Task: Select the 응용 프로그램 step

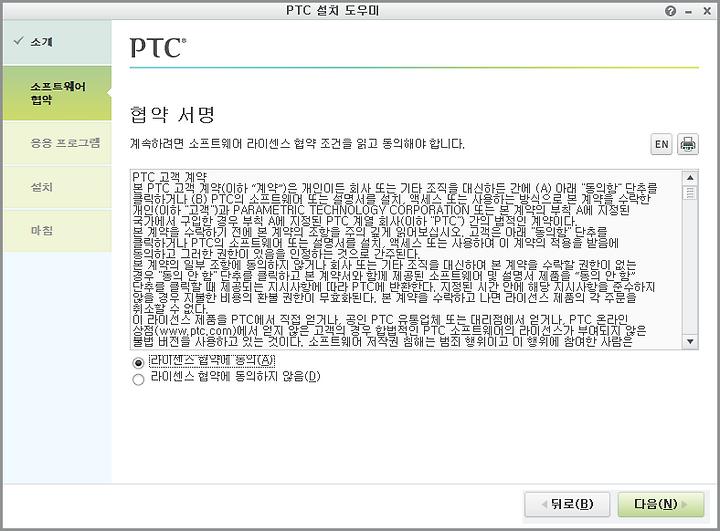Action: (57, 143)
